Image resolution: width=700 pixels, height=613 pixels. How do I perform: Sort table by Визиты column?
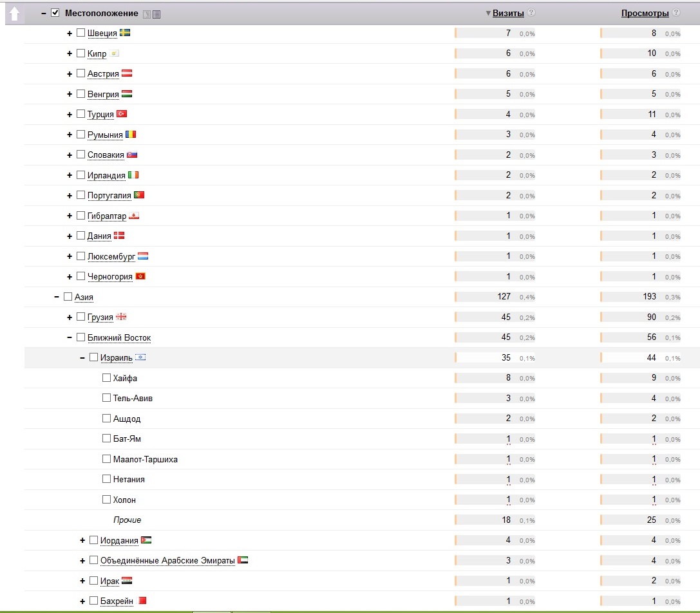click(x=507, y=13)
